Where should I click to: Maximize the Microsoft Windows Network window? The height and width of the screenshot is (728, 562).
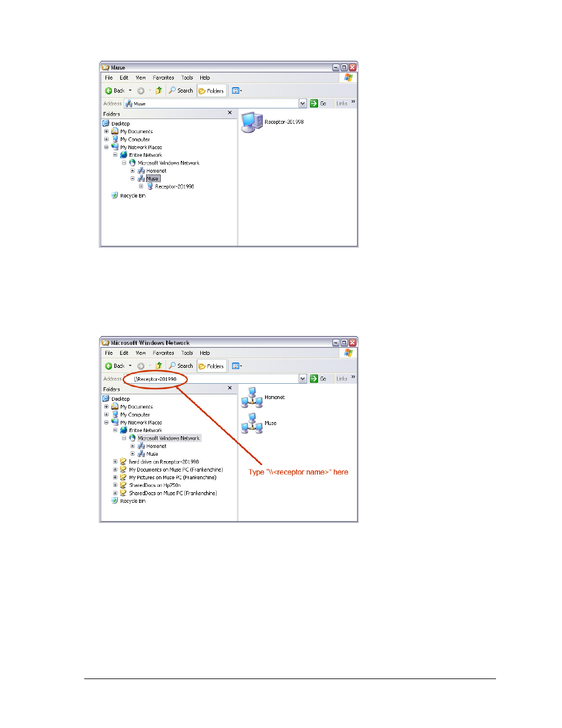pyautogui.click(x=344, y=342)
